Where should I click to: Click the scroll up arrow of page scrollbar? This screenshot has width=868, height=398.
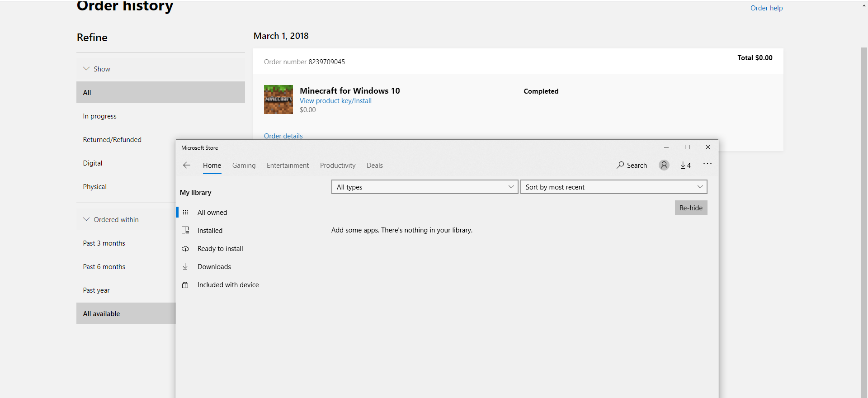pos(864,5)
